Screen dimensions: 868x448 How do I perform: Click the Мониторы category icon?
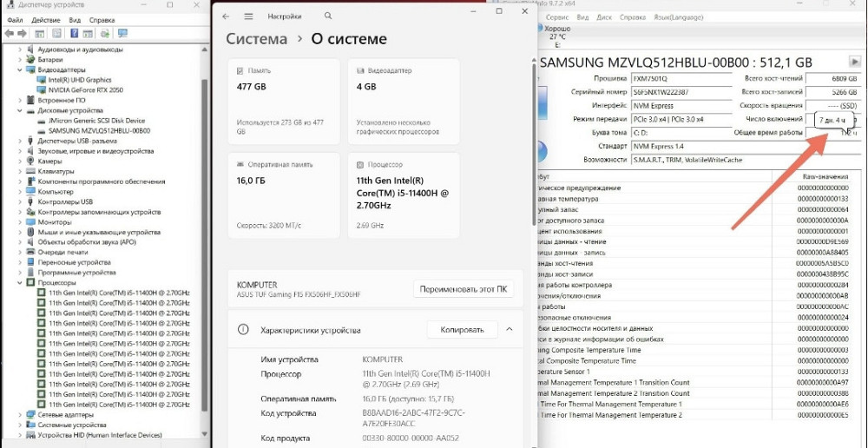(31, 222)
